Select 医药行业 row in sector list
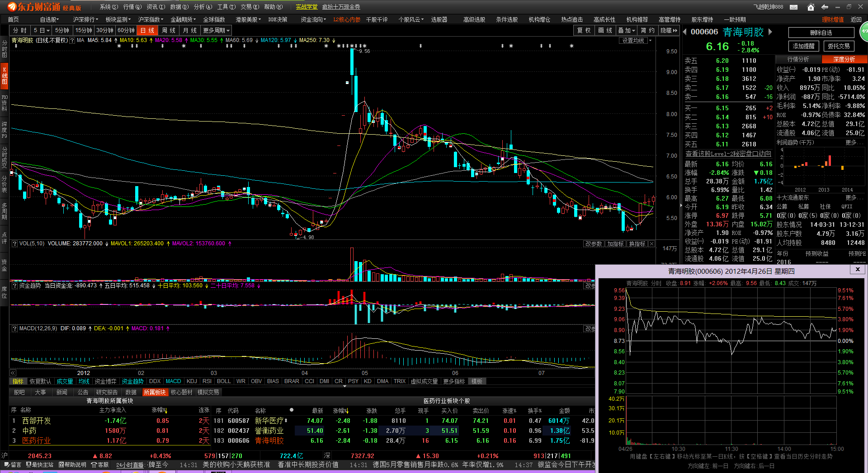 (x=110, y=440)
